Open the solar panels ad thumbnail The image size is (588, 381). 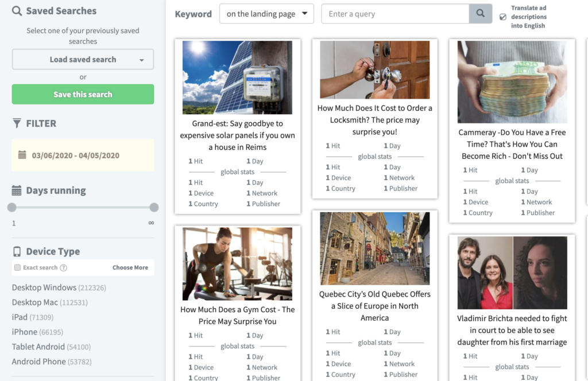[237, 77]
